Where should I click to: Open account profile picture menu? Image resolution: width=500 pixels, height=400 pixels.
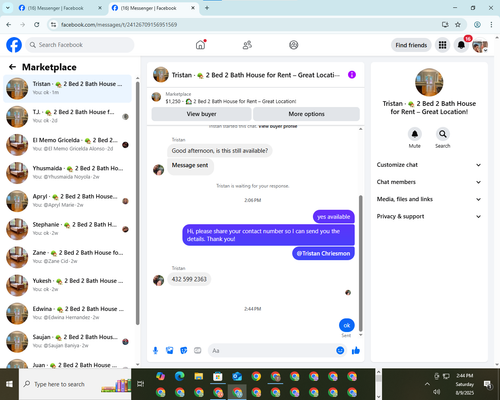(480, 45)
